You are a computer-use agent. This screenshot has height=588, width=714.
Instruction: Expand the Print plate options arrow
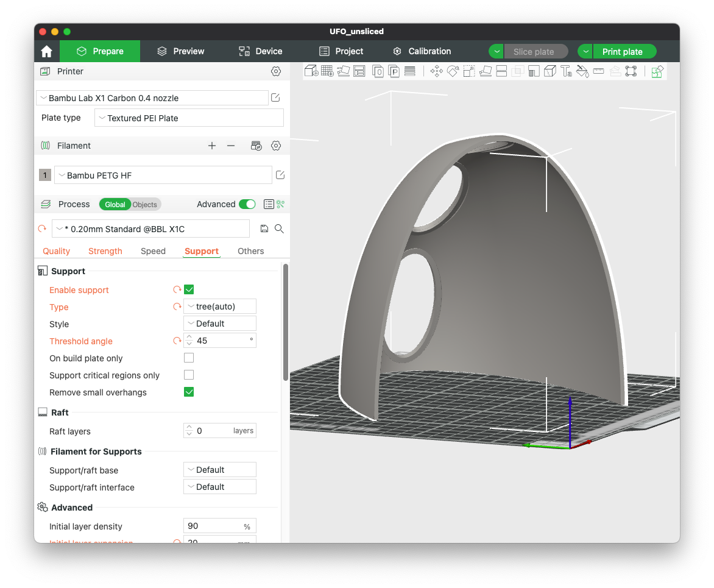coord(585,51)
